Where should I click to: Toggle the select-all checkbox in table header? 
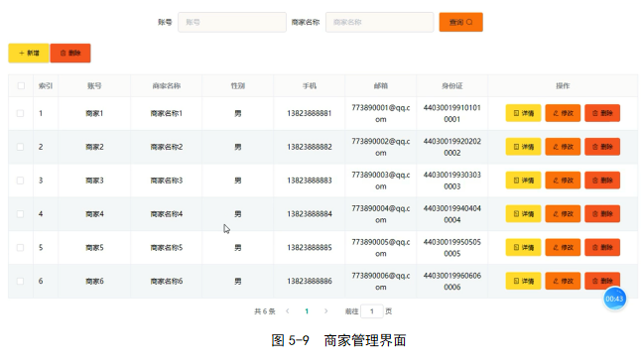click(21, 85)
